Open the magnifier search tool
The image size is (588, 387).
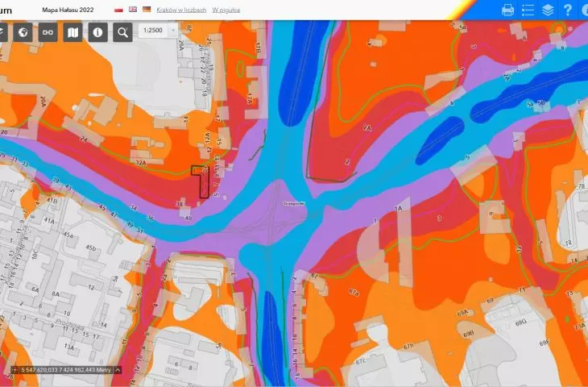coord(122,32)
